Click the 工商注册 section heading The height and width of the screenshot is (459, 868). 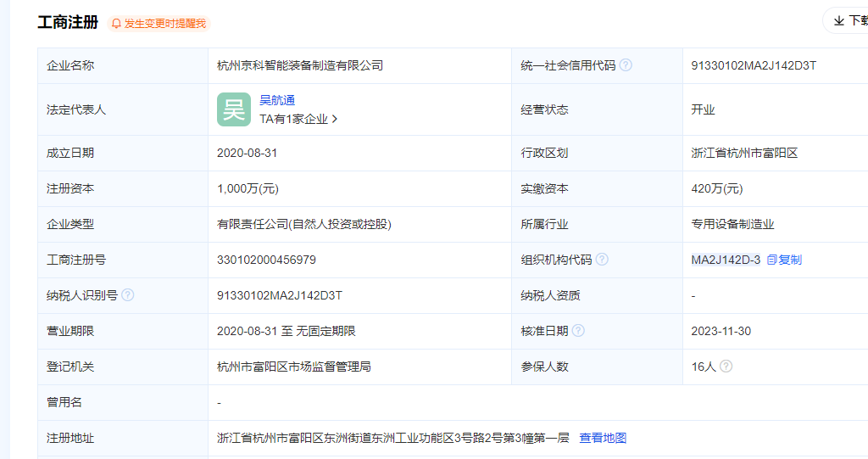pos(68,23)
